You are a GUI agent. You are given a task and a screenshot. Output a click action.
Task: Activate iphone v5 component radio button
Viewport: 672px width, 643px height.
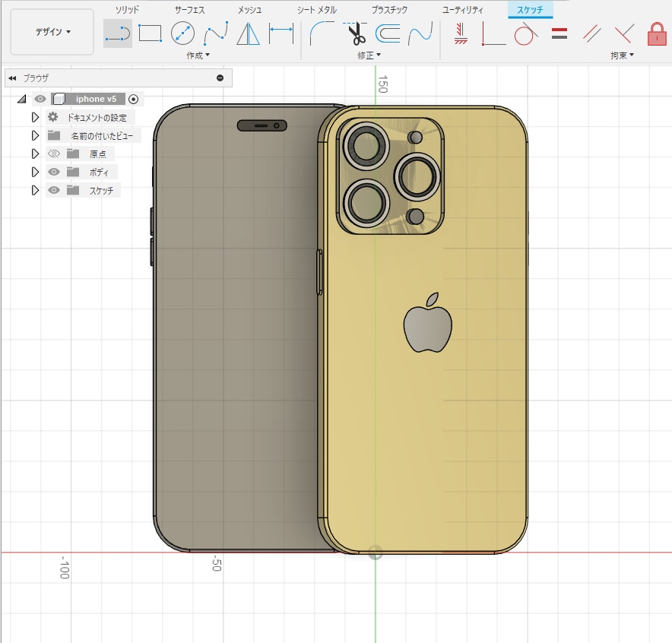pyautogui.click(x=133, y=100)
